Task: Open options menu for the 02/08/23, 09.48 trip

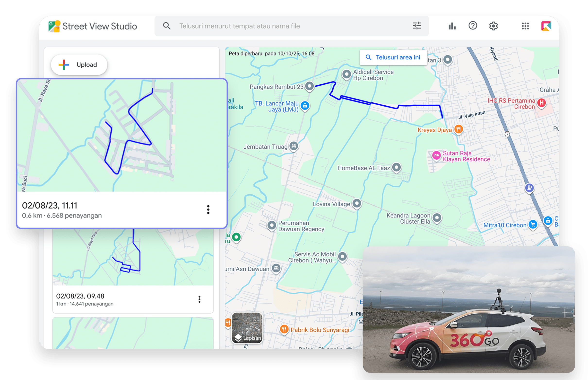Action: coord(199,299)
